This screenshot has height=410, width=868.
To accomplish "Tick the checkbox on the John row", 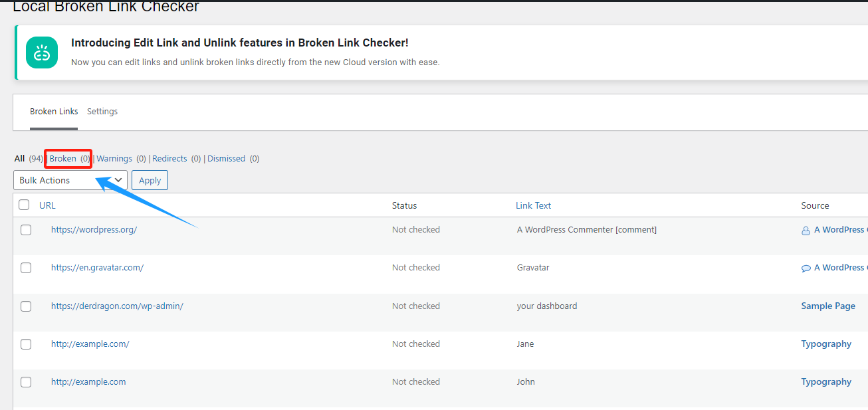I will tap(25, 381).
